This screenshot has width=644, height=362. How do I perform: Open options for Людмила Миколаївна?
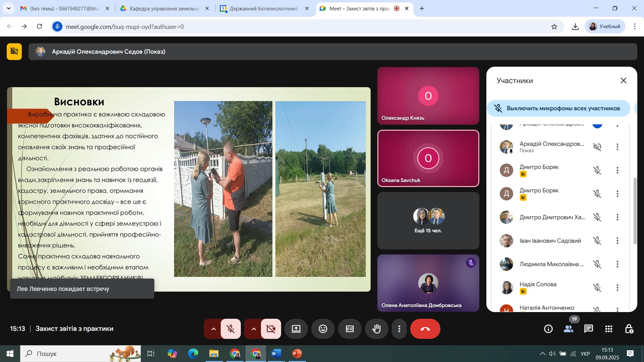click(617, 264)
